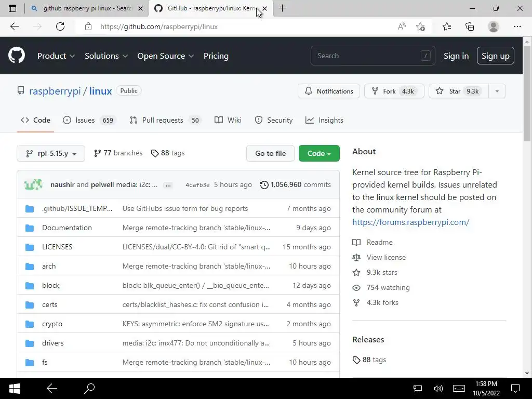Click the taskbar search magnifier
The width and height of the screenshot is (532, 399).
[x=89, y=389]
